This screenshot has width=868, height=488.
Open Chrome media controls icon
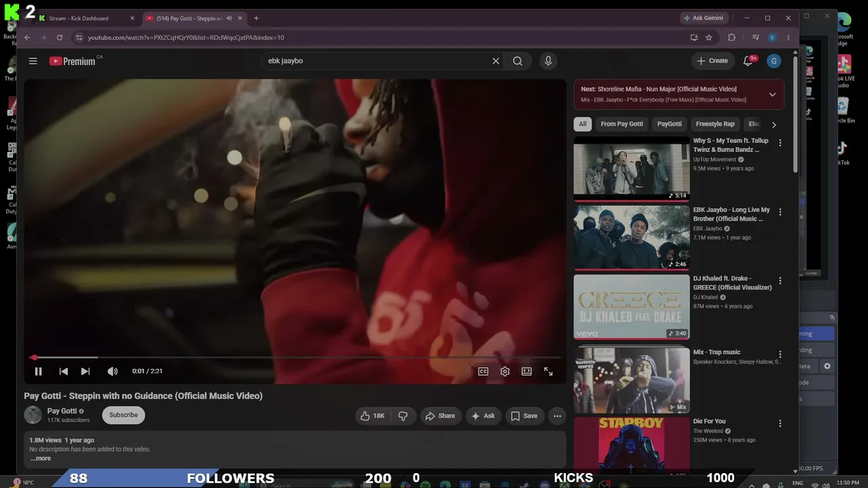coord(755,37)
